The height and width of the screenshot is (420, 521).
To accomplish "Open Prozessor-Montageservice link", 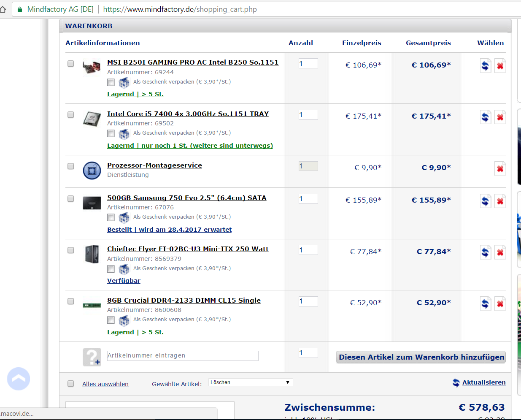I will 154,165.
